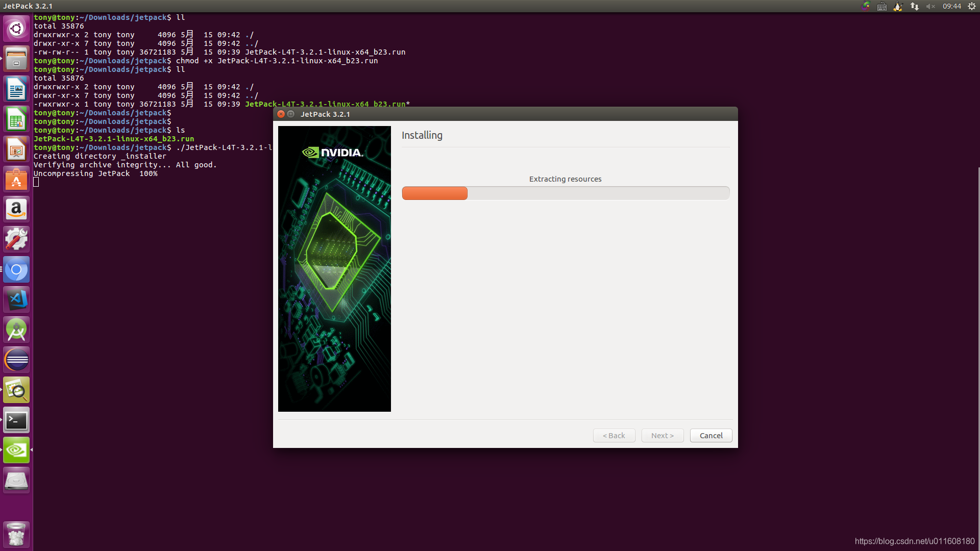
Task: Click the Extracting resources progress bar
Action: [x=566, y=193]
